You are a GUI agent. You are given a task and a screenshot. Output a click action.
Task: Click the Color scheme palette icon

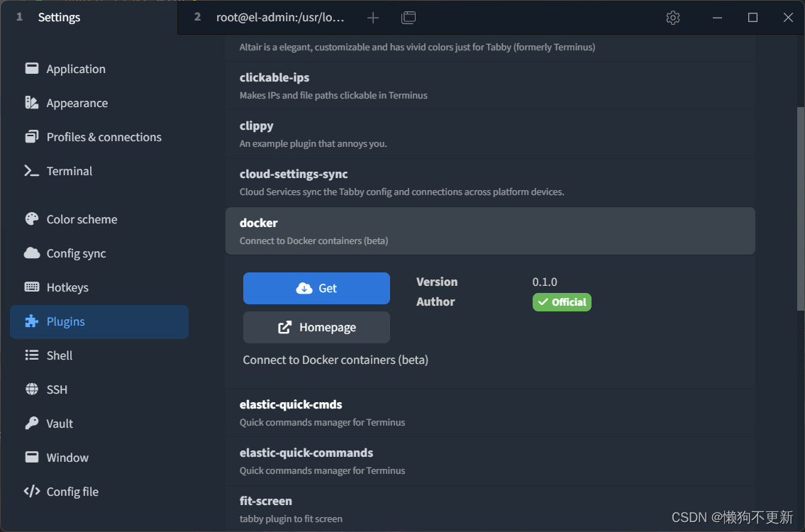click(x=32, y=218)
